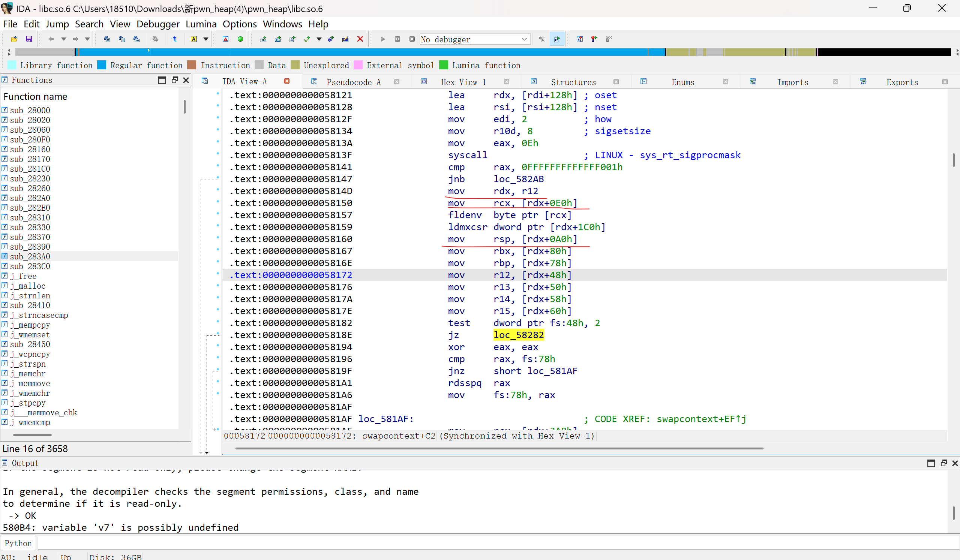The width and height of the screenshot is (960, 560).
Task: Click the Data-plus toolbar icon
Action: pyautogui.click(x=278, y=39)
